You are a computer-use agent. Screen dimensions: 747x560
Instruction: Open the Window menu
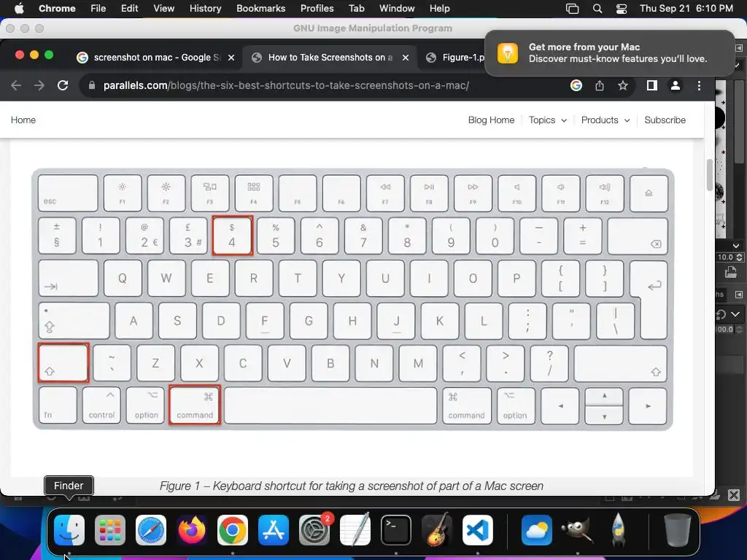[397, 8]
